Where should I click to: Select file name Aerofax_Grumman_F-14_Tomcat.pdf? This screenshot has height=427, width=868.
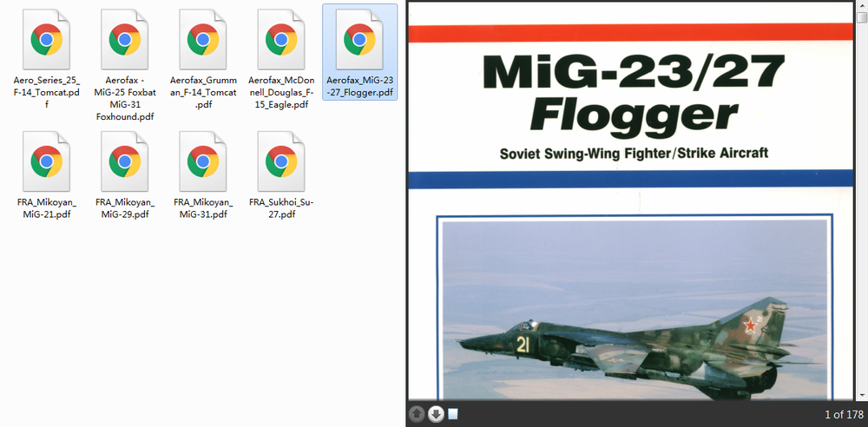point(202,93)
